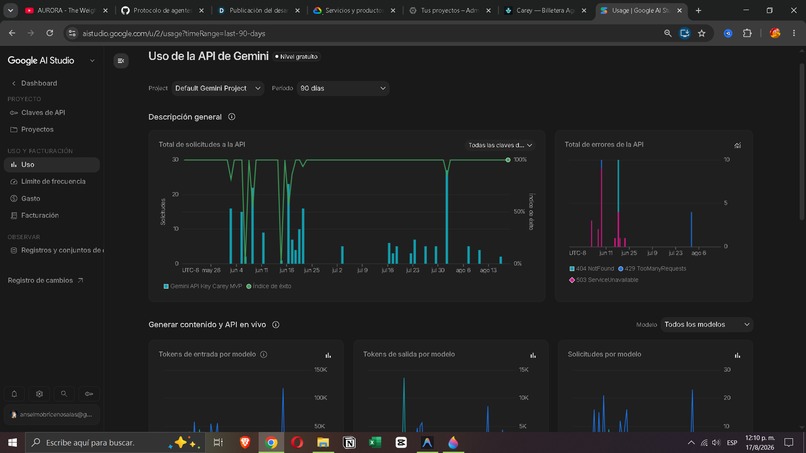
Task: Open info tooltip beside Descripción general
Action: coord(232,117)
